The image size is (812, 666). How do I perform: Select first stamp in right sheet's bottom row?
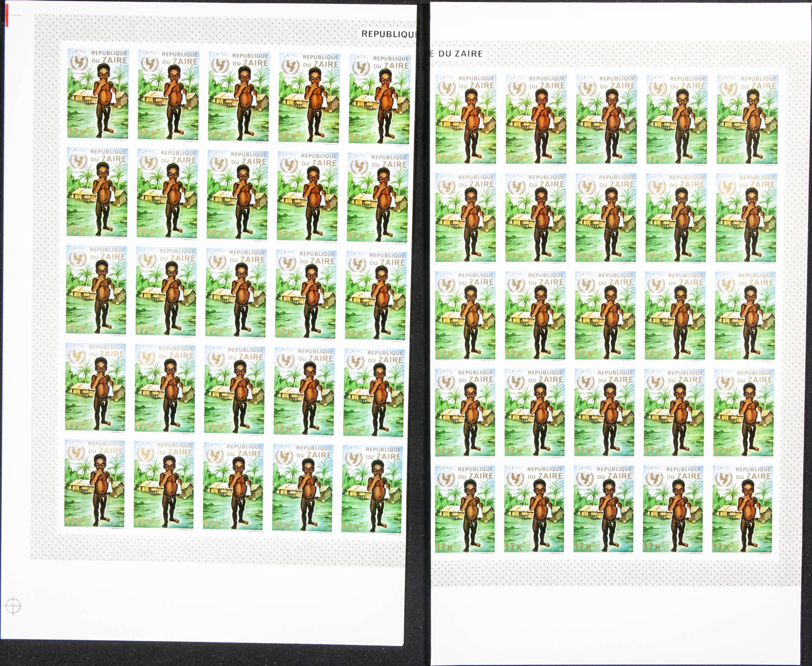[465, 509]
